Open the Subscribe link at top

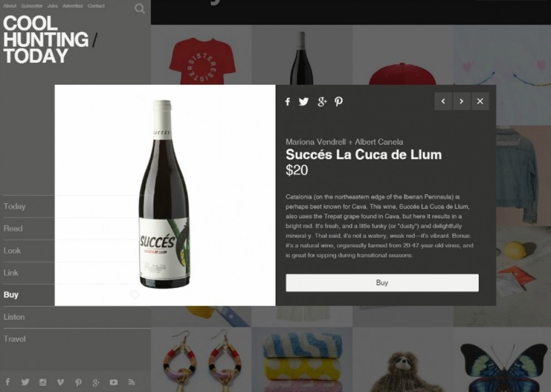point(32,6)
